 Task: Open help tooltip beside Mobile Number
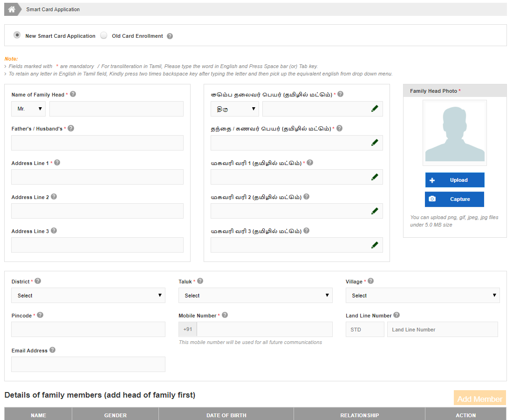[x=225, y=315]
